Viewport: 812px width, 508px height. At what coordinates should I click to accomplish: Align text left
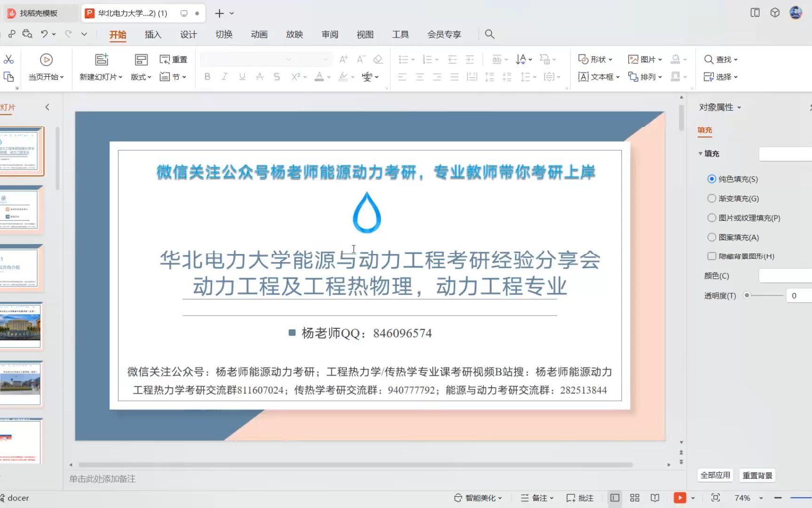[402, 77]
